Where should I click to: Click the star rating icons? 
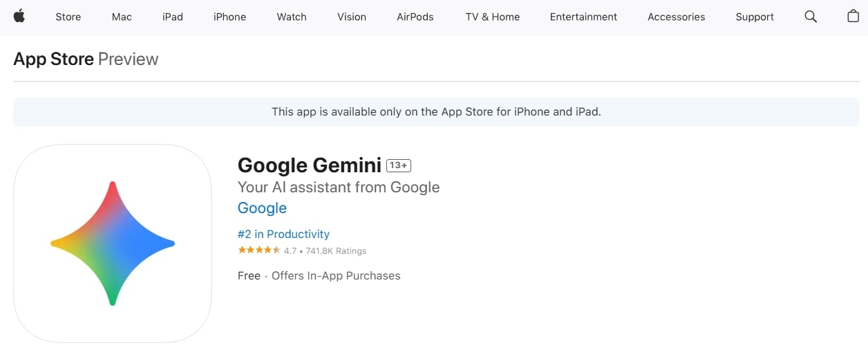pos(258,250)
